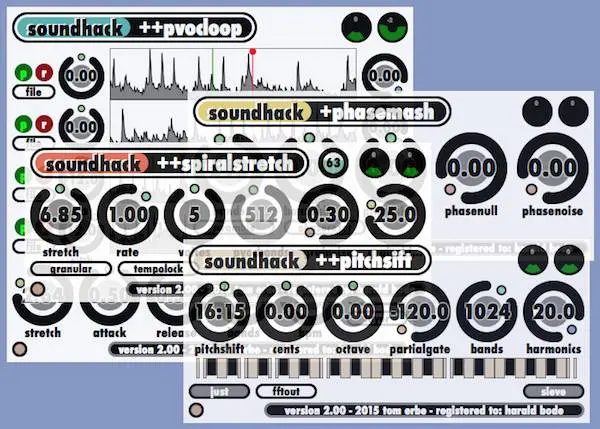Image resolution: width=600 pixels, height=429 pixels.
Task: Click the small green dot above the cents knob
Action: pos(286,286)
